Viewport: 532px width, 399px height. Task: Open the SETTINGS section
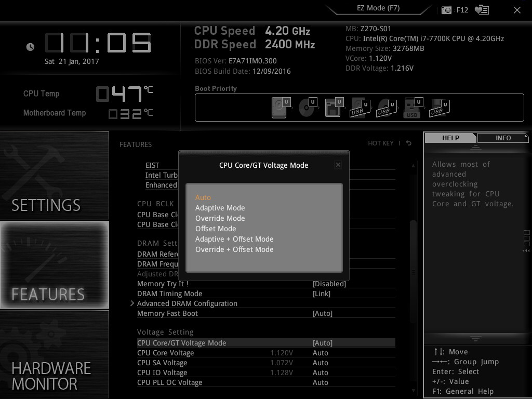click(54, 176)
